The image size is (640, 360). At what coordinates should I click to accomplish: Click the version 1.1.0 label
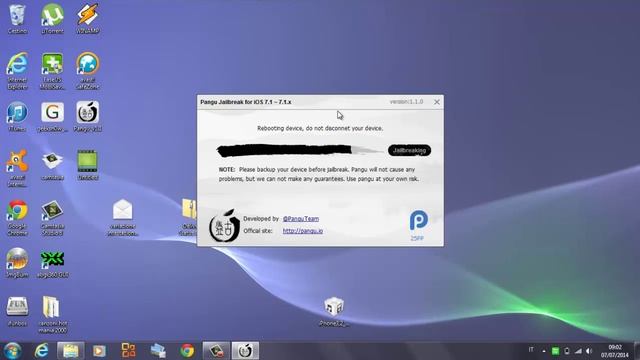click(407, 102)
